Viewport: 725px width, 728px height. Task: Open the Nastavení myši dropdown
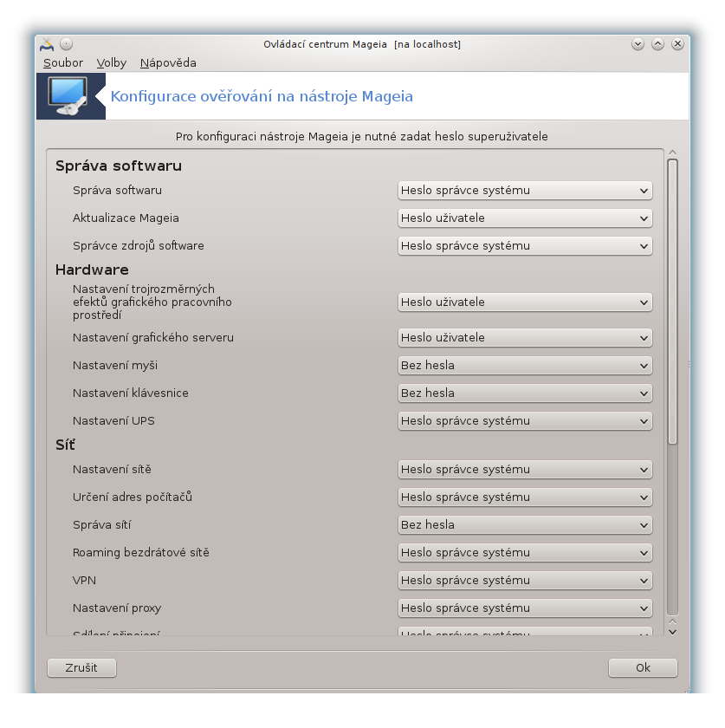[x=525, y=366]
